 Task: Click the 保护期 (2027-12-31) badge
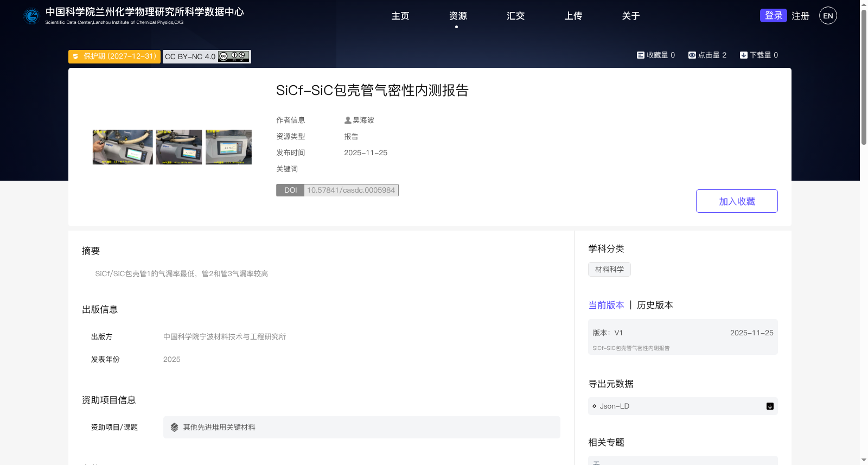click(114, 56)
